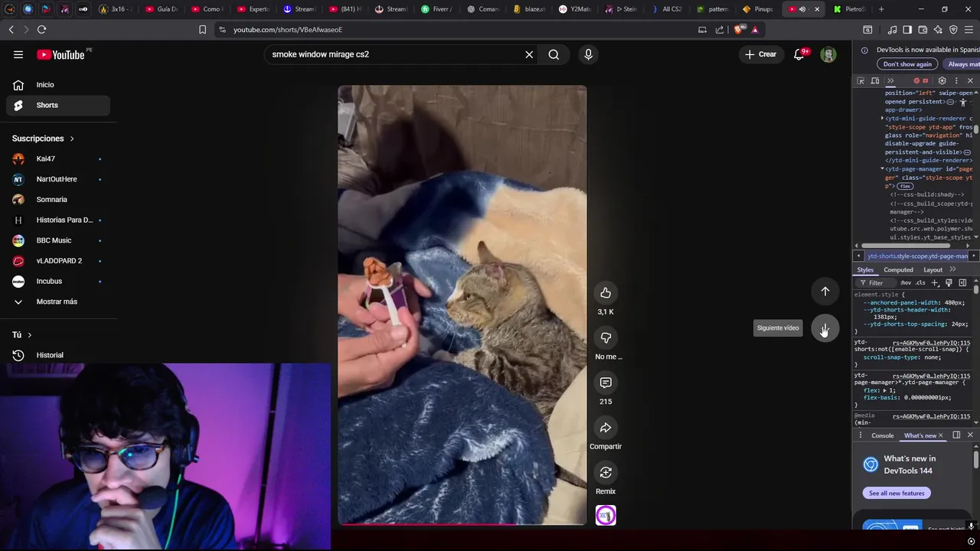Go to the YouTube home logo

coord(60,54)
